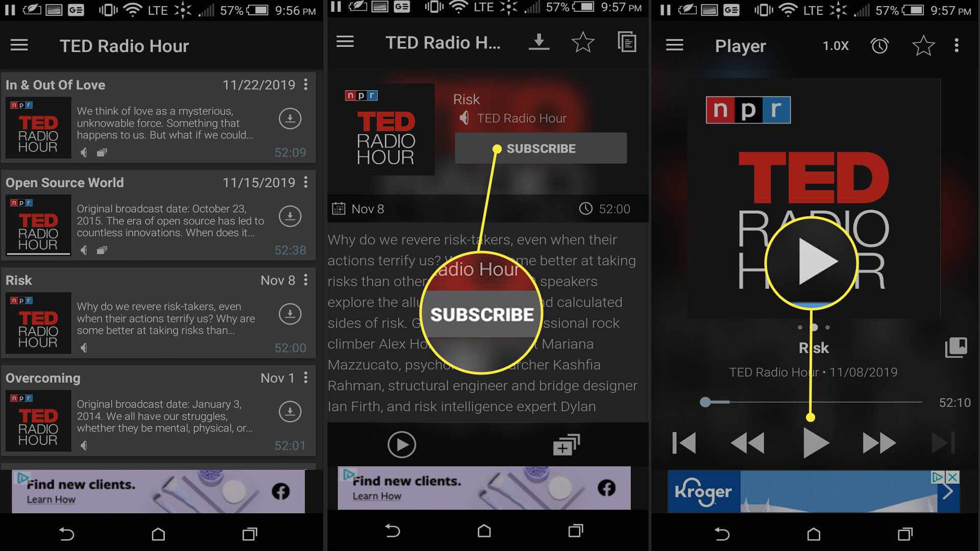Expand the overflow menu for Open Source World
The width and height of the screenshot is (980, 551).
tap(306, 182)
